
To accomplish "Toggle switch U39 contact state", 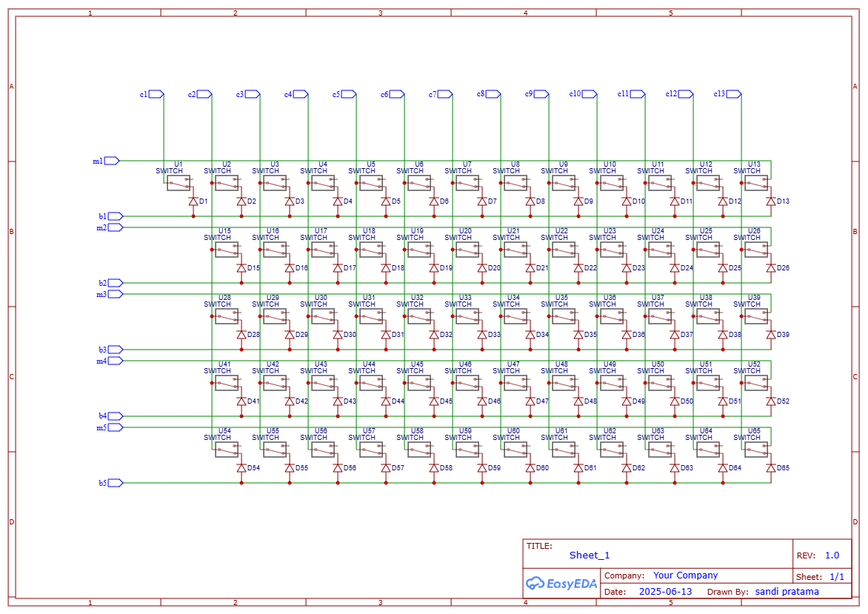I will [756, 317].
